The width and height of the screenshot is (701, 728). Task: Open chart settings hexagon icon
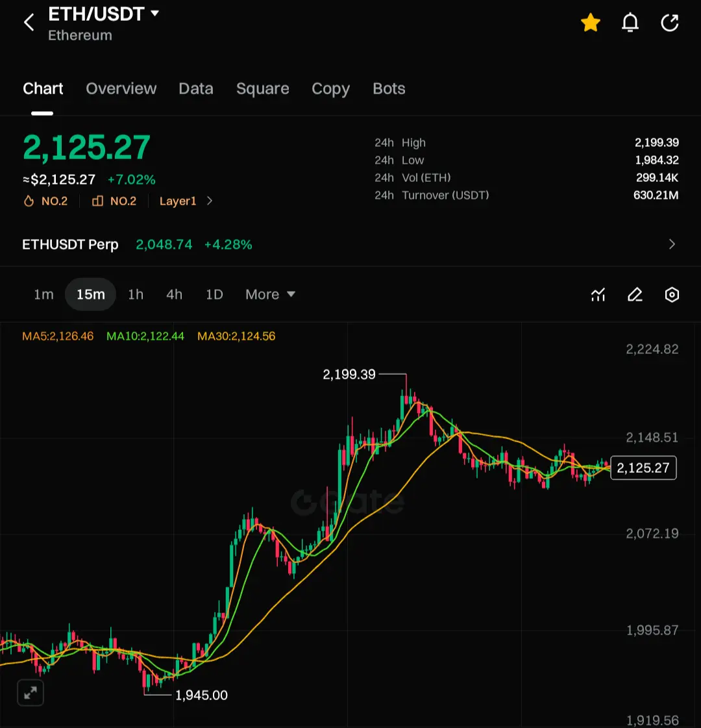pyautogui.click(x=672, y=294)
